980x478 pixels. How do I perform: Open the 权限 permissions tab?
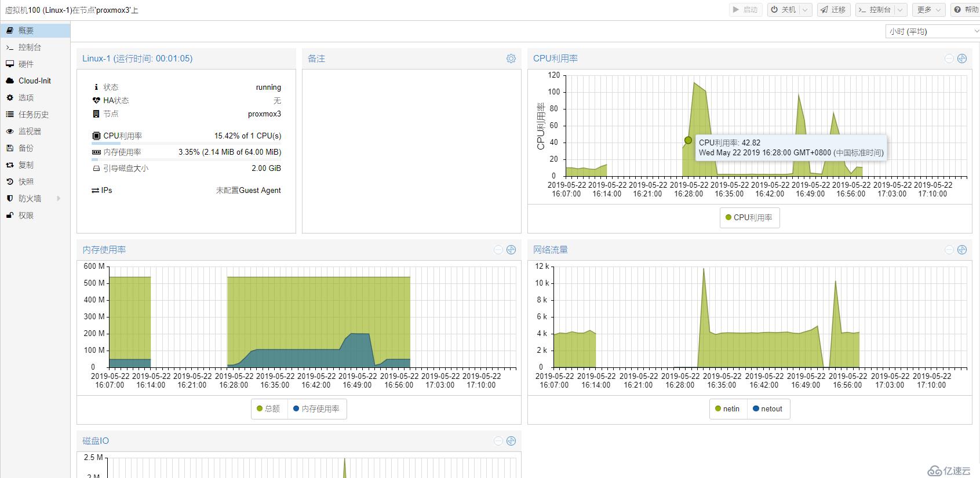point(35,215)
